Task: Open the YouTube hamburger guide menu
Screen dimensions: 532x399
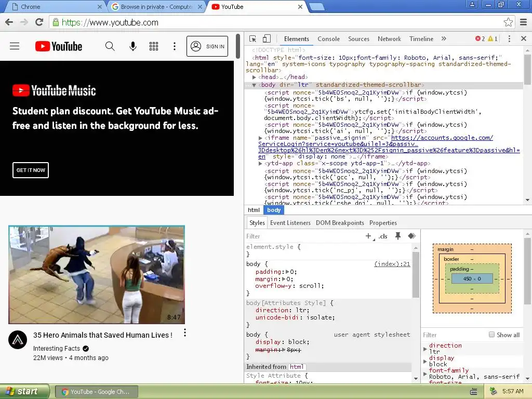Action: [x=15, y=46]
